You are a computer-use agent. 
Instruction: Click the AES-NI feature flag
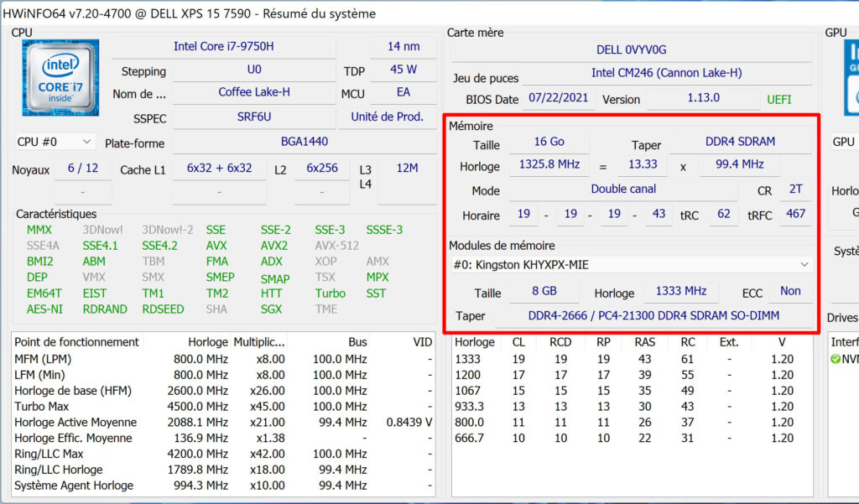pyautogui.click(x=45, y=309)
